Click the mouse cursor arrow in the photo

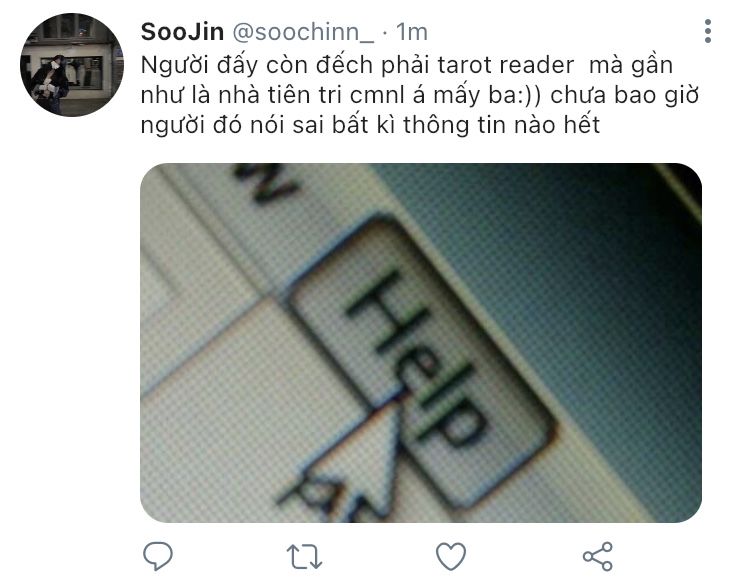pyautogui.click(x=366, y=459)
